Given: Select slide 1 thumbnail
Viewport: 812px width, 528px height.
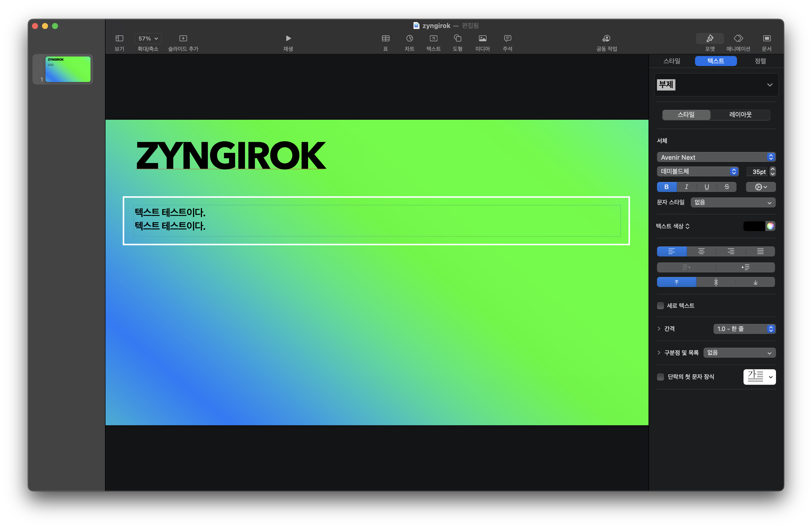Looking at the screenshot, I should (68, 69).
